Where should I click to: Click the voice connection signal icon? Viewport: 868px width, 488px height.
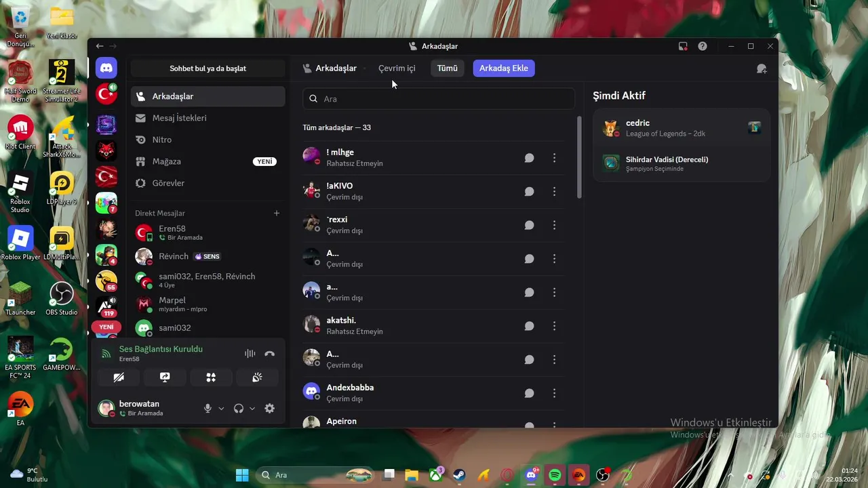coord(106,353)
